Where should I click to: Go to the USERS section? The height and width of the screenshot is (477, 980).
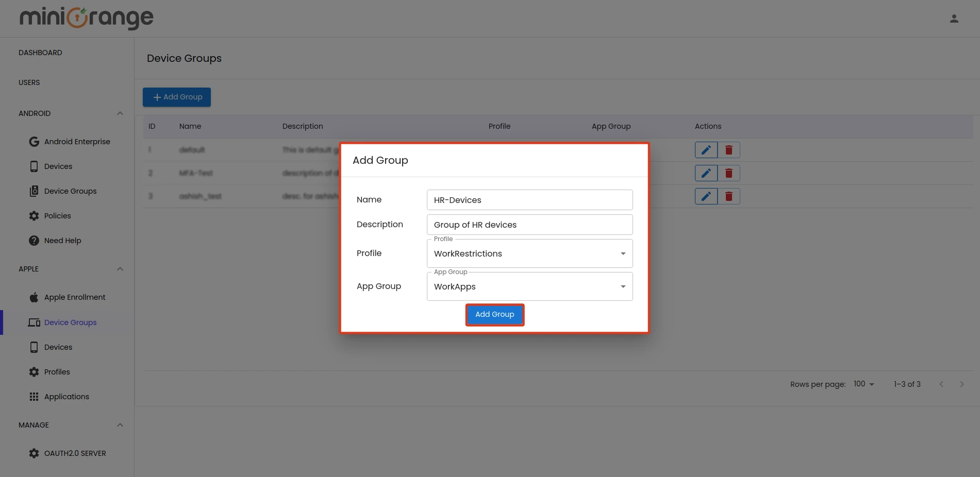[29, 82]
